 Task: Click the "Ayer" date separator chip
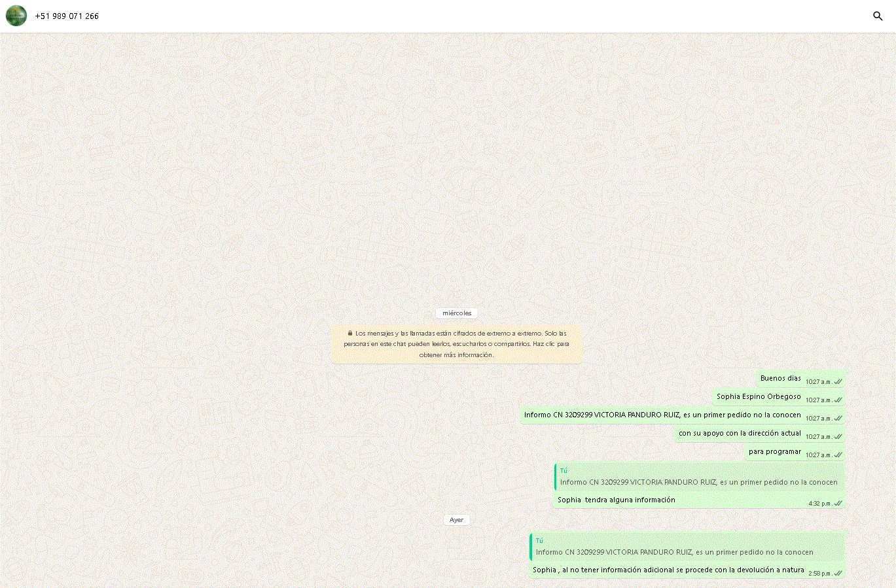coord(456,520)
